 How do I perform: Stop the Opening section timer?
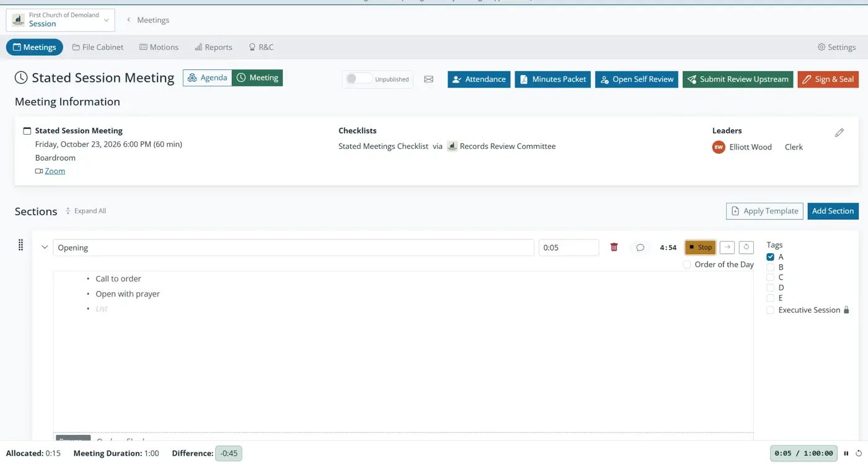click(x=701, y=247)
